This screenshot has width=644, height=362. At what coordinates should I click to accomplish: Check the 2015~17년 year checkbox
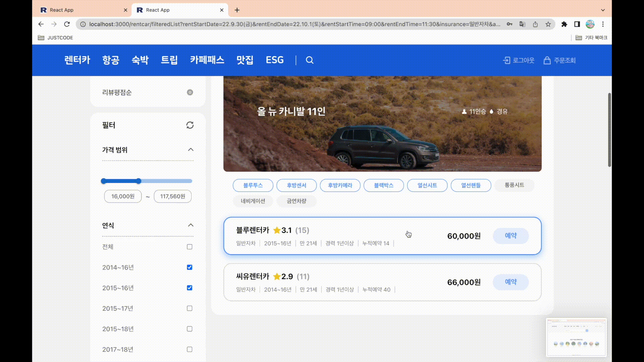(x=190, y=308)
